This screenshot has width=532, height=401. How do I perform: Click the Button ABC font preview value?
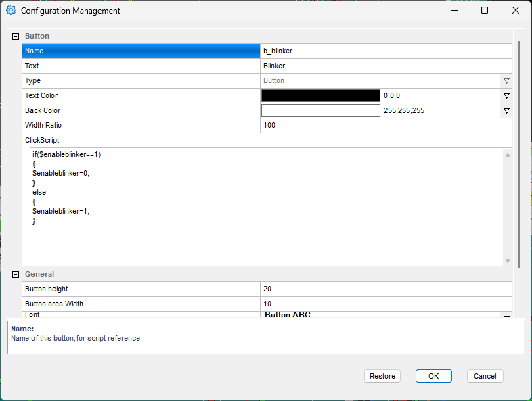[x=288, y=315]
